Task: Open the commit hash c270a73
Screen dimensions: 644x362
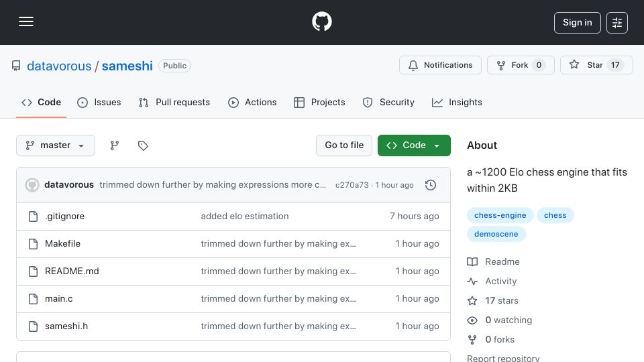Action: [x=352, y=185]
